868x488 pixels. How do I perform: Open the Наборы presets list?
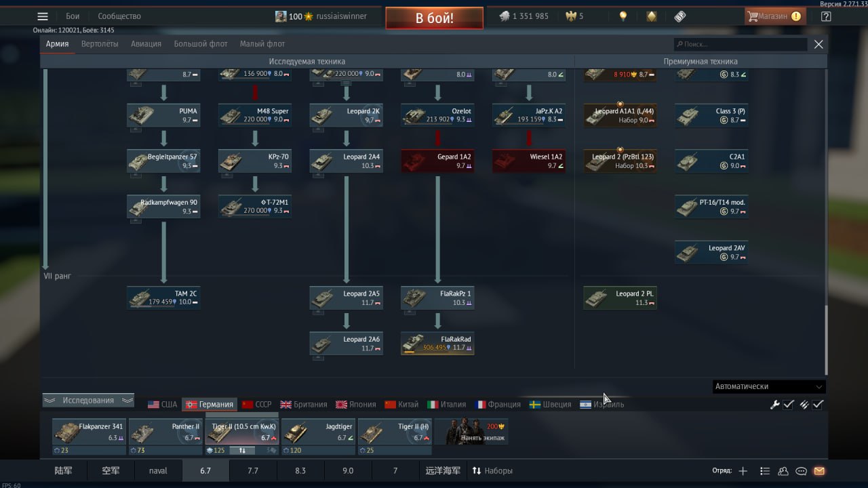pyautogui.click(x=492, y=470)
